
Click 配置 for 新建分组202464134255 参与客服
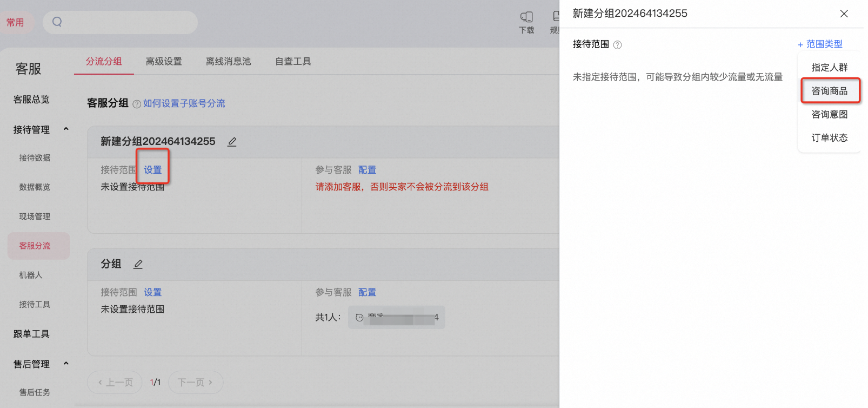coord(367,170)
